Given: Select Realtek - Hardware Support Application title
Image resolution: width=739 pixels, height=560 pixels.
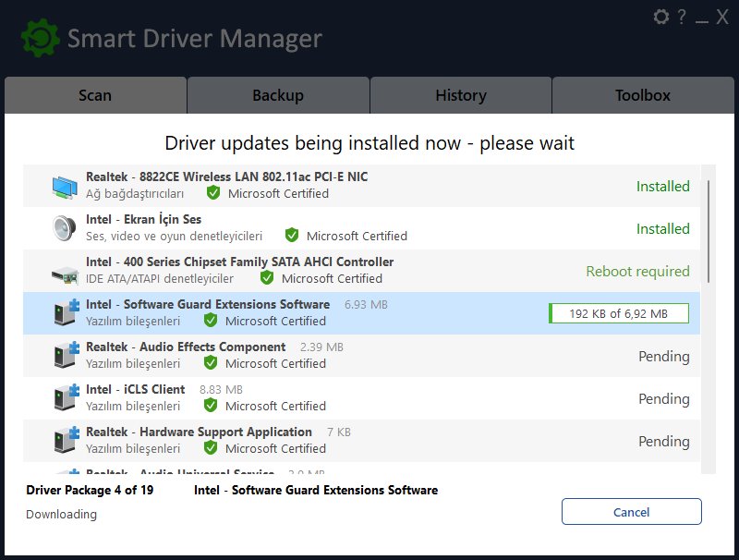Looking at the screenshot, I should pyautogui.click(x=199, y=432).
